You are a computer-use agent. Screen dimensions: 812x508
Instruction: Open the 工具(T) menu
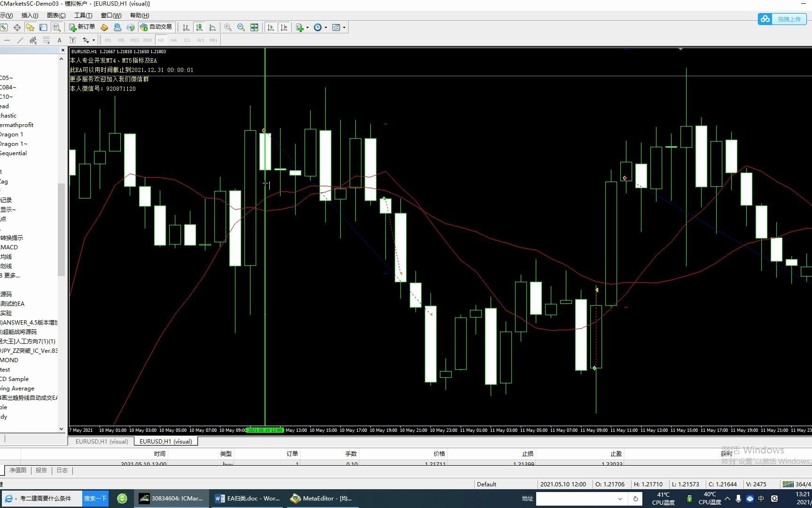coord(83,16)
